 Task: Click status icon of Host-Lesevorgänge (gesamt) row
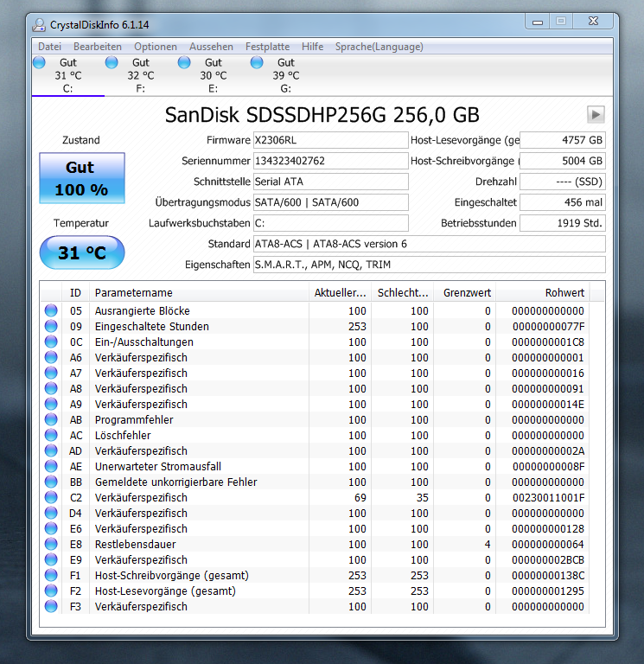coord(51,591)
